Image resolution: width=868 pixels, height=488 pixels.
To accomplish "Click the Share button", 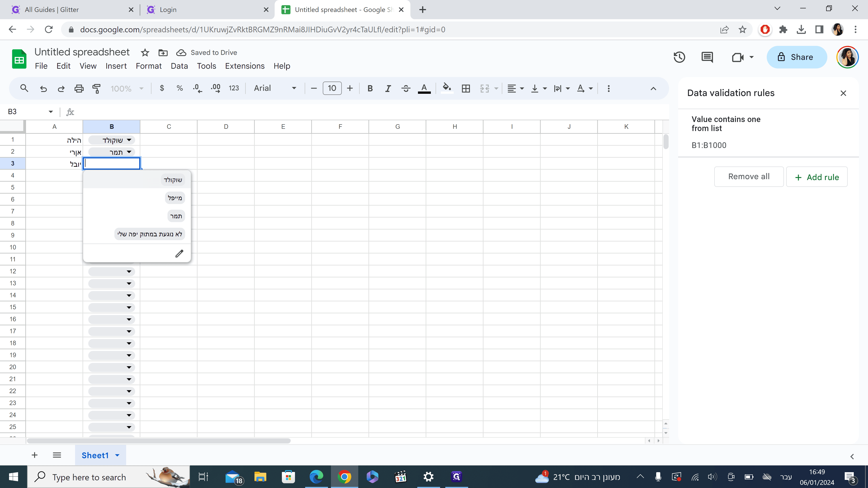I will (797, 57).
